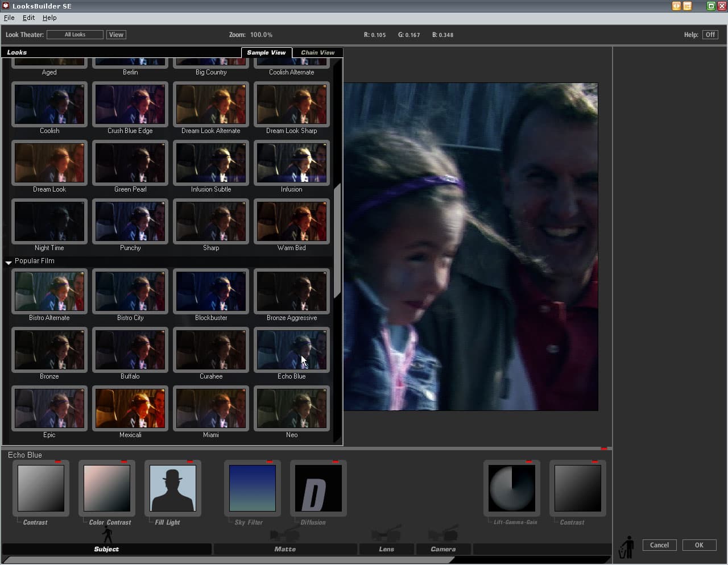728x565 pixels.
Task: Switch to the Chain View tab
Action: 318,52
